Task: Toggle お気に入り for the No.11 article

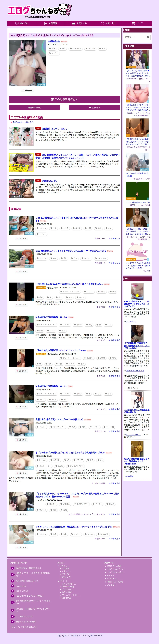Action: 21,407
